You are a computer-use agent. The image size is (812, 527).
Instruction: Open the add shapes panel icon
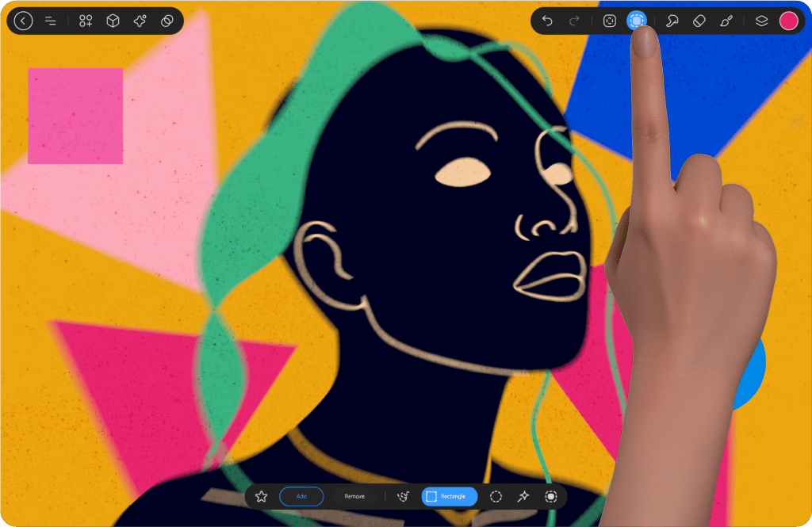click(x=86, y=21)
